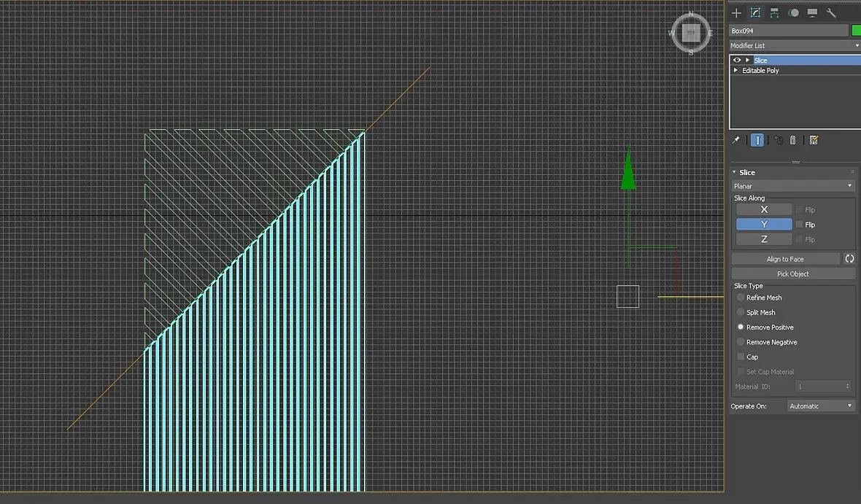The width and height of the screenshot is (861, 504).
Task: Select Remove Positive slice type
Action: (x=741, y=327)
